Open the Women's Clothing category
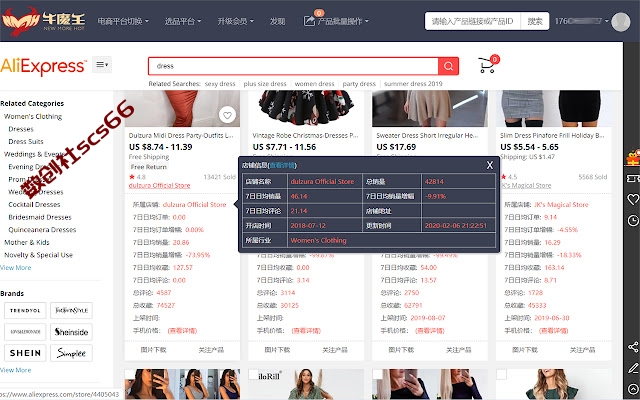 coord(33,116)
